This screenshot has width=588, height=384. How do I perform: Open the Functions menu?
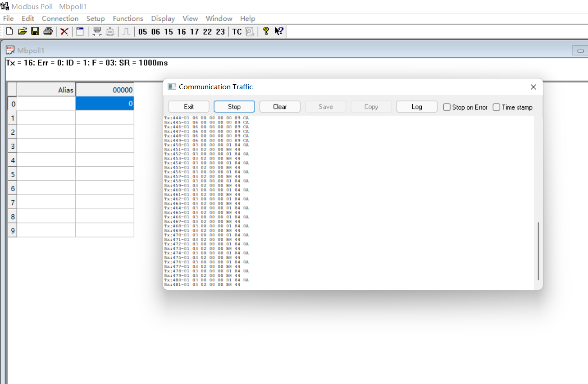pos(128,18)
